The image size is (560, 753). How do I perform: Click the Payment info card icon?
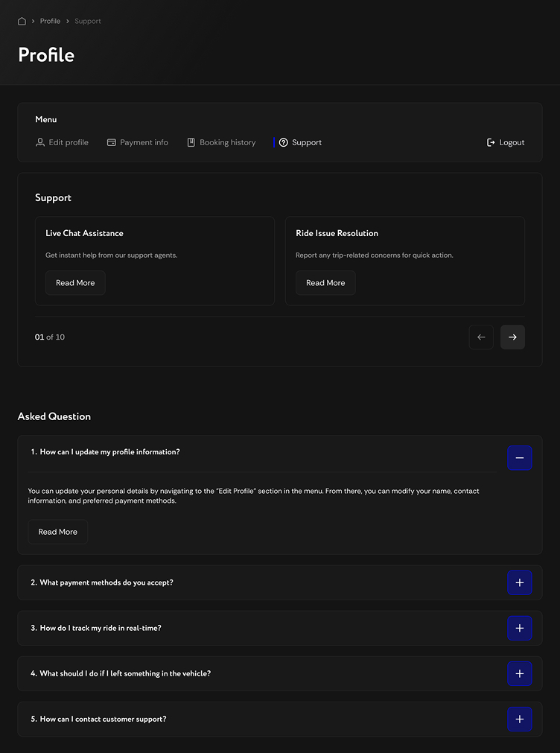click(x=112, y=142)
